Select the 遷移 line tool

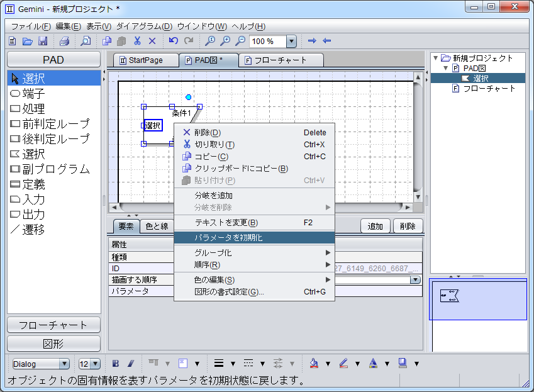[54, 230]
